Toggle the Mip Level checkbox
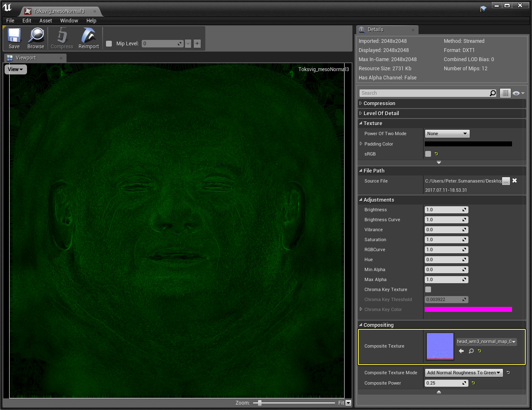532x410 pixels. [109, 44]
